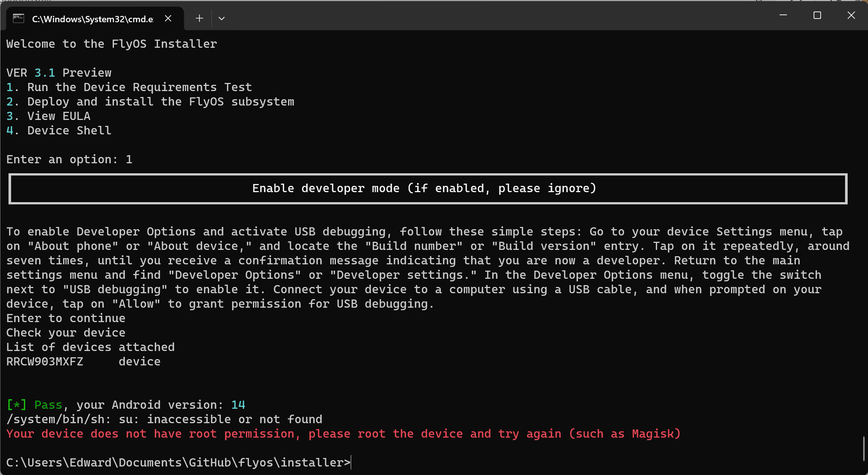This screenshot has height=475, width=868.
Task: Click the 'View EULA' menu line
Action: pyautogui.click(x=48, y=116)
